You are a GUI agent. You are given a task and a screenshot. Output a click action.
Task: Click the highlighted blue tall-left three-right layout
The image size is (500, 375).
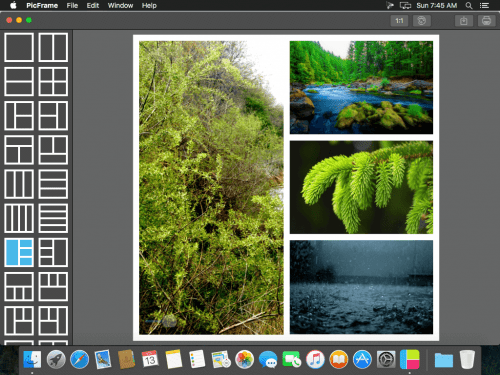(19, 252)
